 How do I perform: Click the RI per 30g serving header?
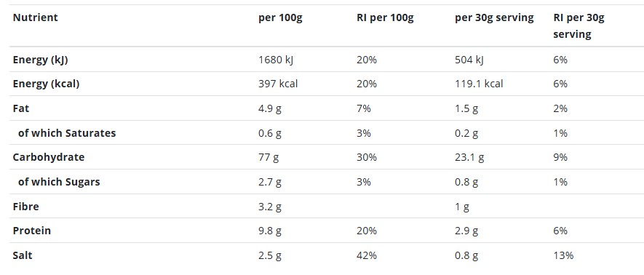(579, 26)
